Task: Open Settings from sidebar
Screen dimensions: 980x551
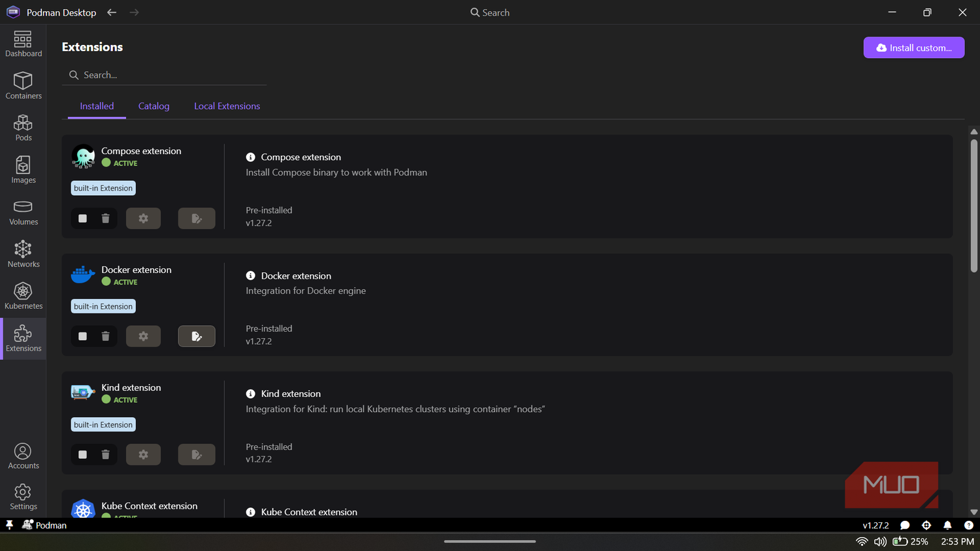Action: [23, 497]
